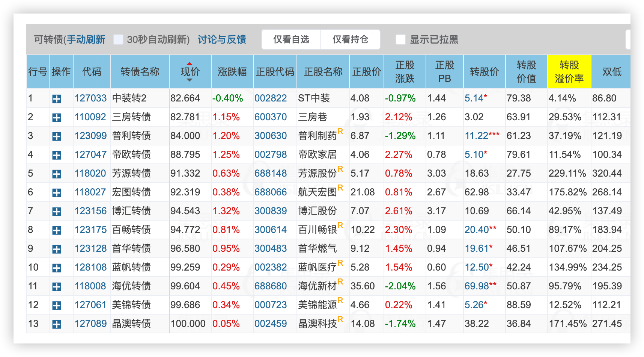Click the plus icon for 宏图转债 row
The height and width of the screenshot is (357, 644).
point(57,193)
